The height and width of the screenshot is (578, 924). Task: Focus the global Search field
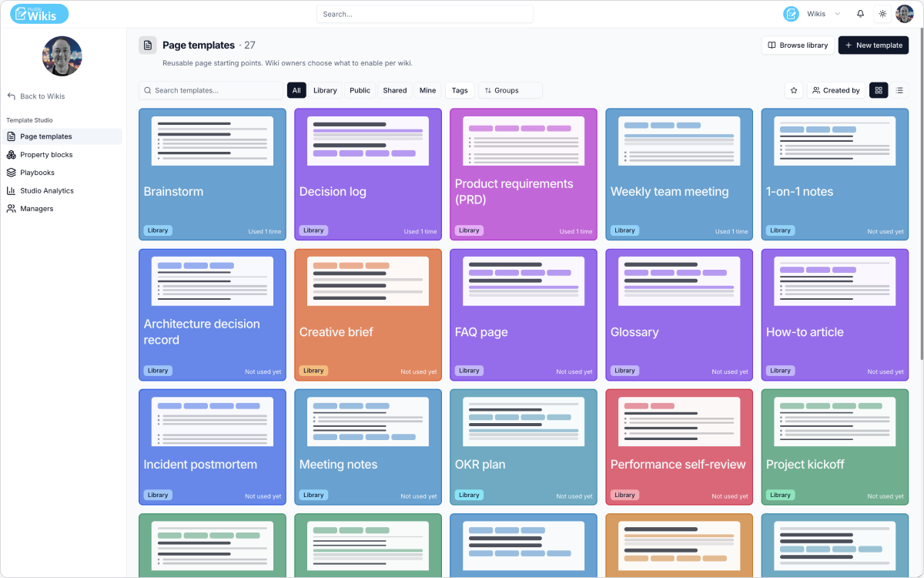pos(425,14)
